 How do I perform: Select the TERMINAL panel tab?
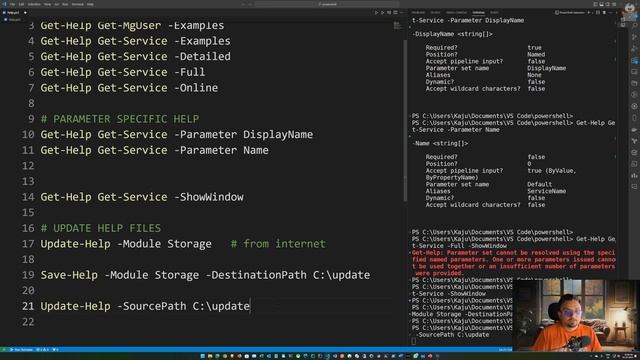tap(478, 13)
